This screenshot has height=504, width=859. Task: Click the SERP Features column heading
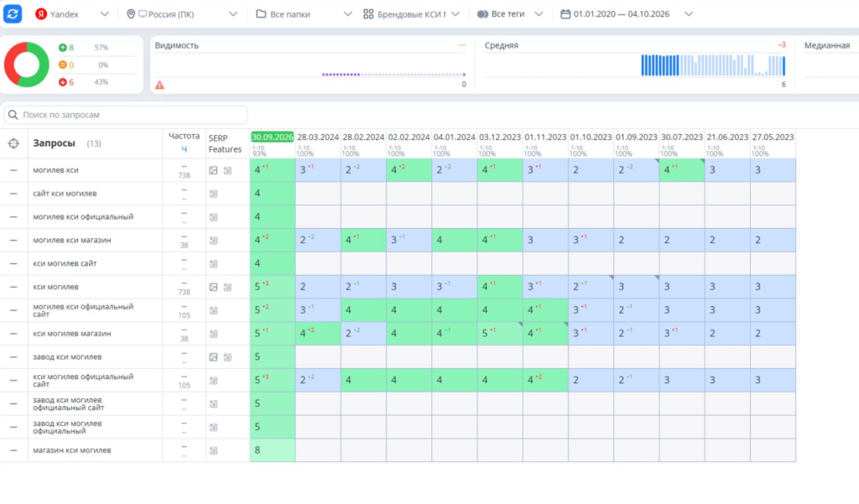click(x=225, y=143)
